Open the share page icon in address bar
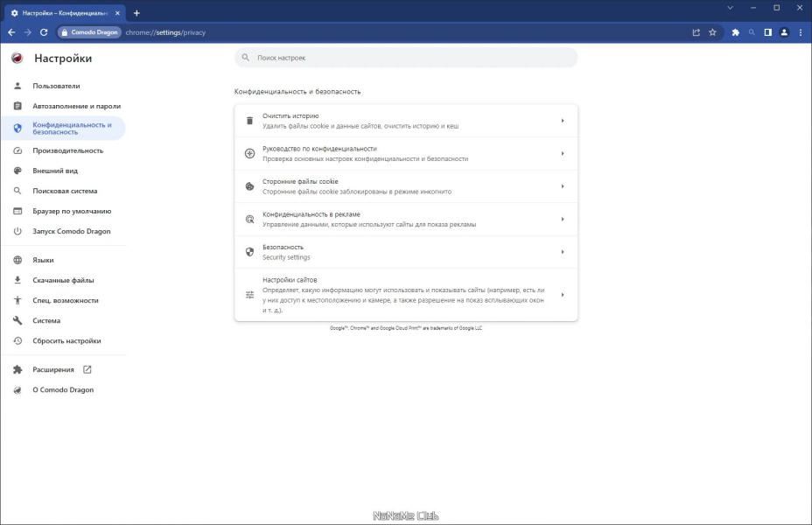 (696, 32)
